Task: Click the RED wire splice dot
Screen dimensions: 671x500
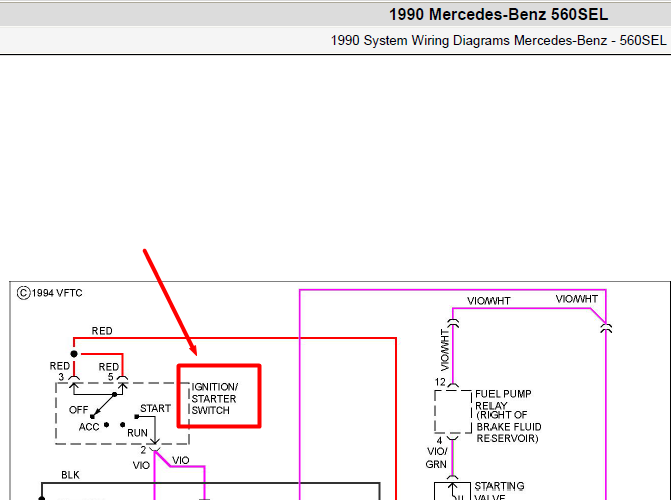Action: point(74,354)
